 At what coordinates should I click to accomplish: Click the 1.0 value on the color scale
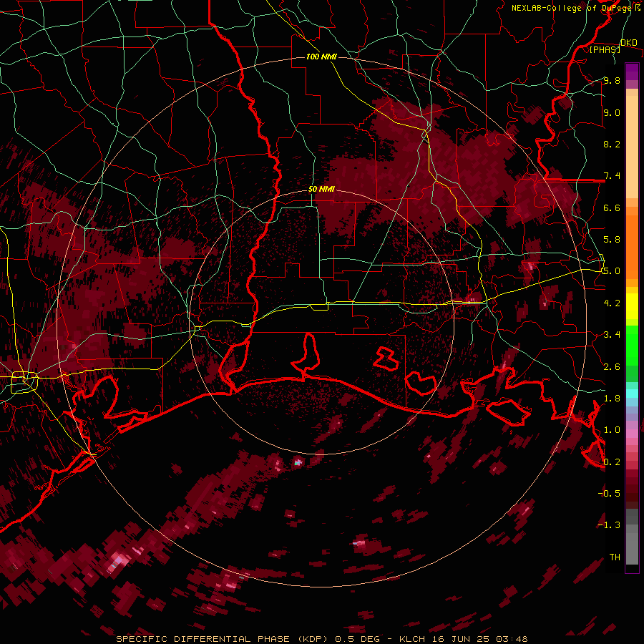612,431
